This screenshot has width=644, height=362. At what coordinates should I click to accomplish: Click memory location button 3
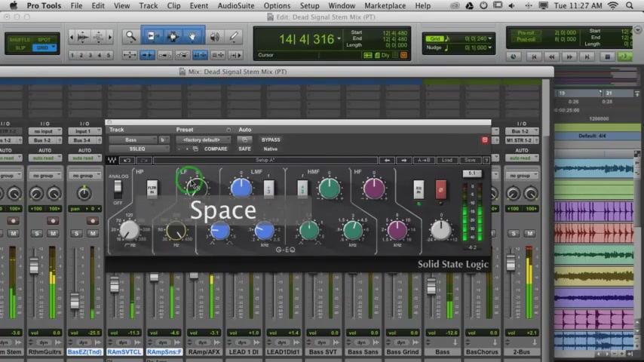coord(90,55)
